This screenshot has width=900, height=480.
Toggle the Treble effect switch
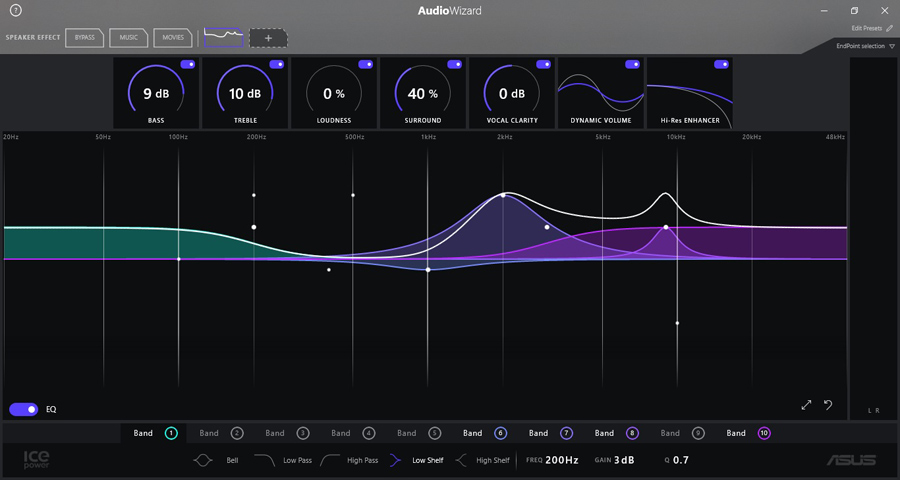(x=277, y=64)
